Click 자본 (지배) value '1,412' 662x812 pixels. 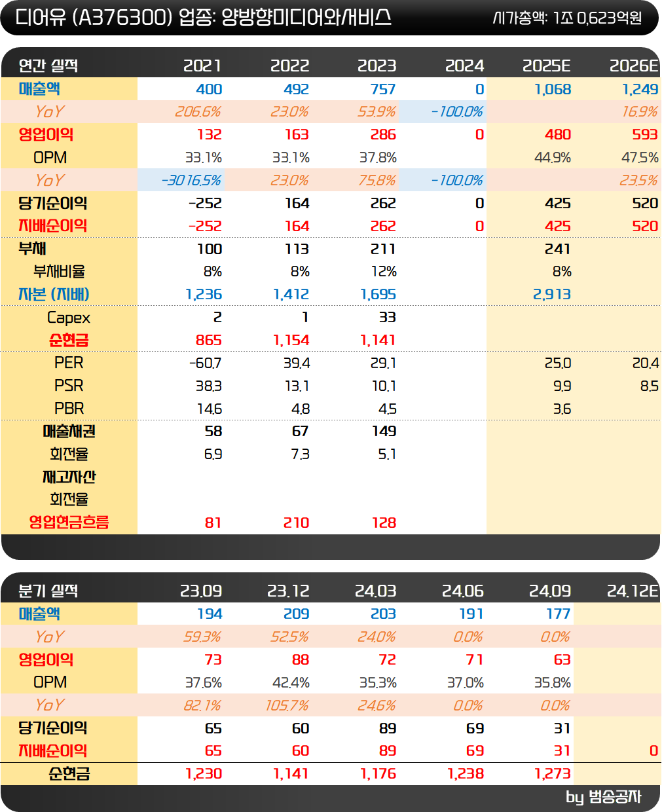click(x=291, y=295)
